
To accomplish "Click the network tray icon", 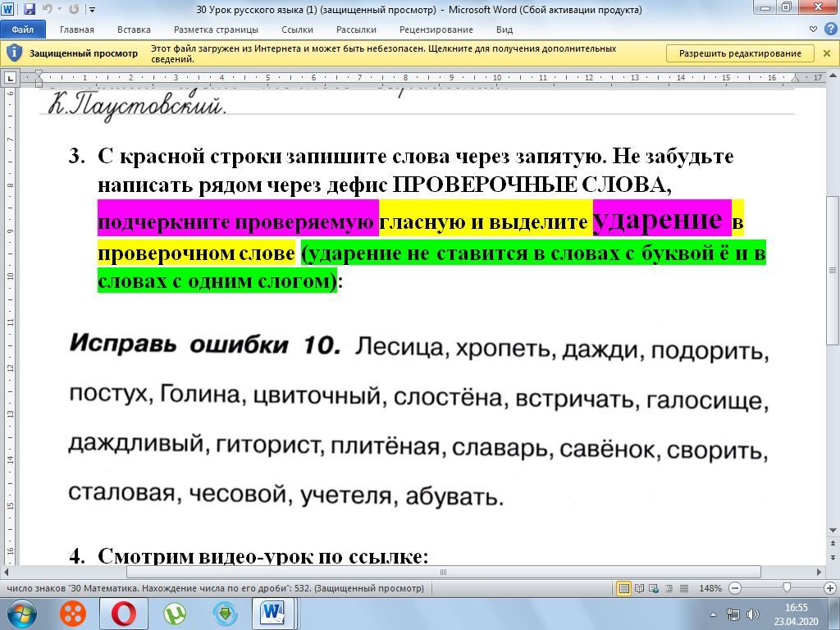I will click(733, 614).
